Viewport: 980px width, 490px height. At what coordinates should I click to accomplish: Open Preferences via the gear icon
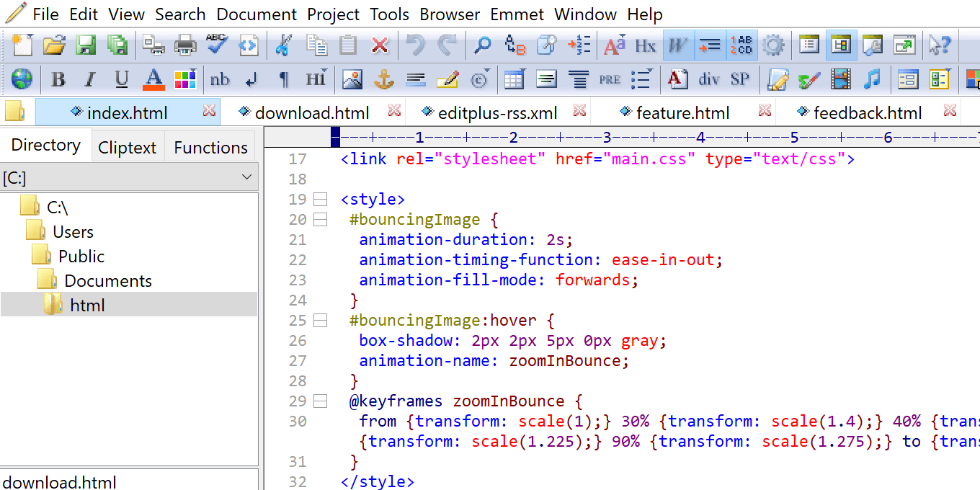(773, 45)
